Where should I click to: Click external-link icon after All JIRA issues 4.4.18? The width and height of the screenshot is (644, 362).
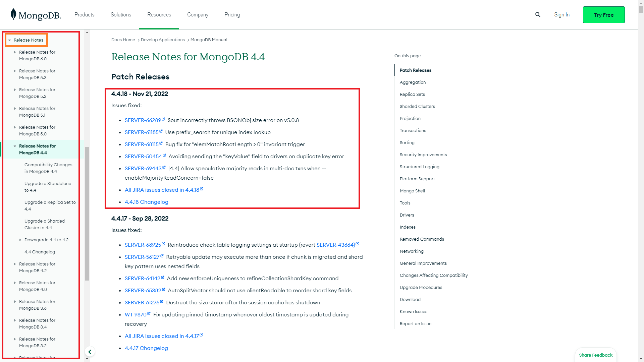click(x=202, y=189)
